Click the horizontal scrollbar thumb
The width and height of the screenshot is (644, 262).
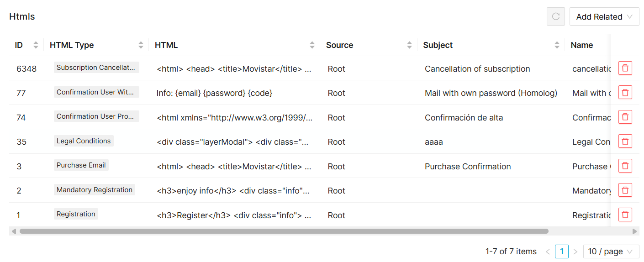click(283, 231)
